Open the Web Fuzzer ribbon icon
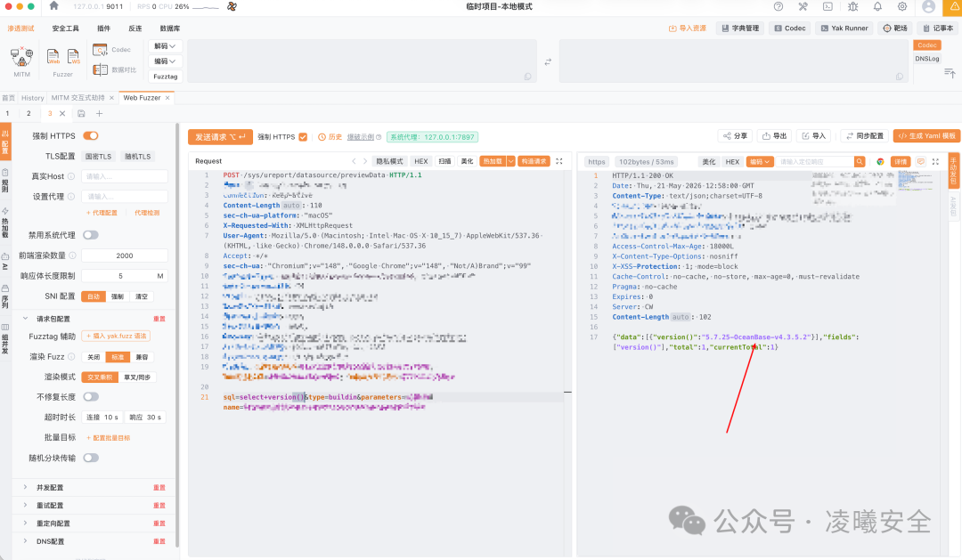The width and height of the screenshot is (962, 560). (x=53, y=57)
